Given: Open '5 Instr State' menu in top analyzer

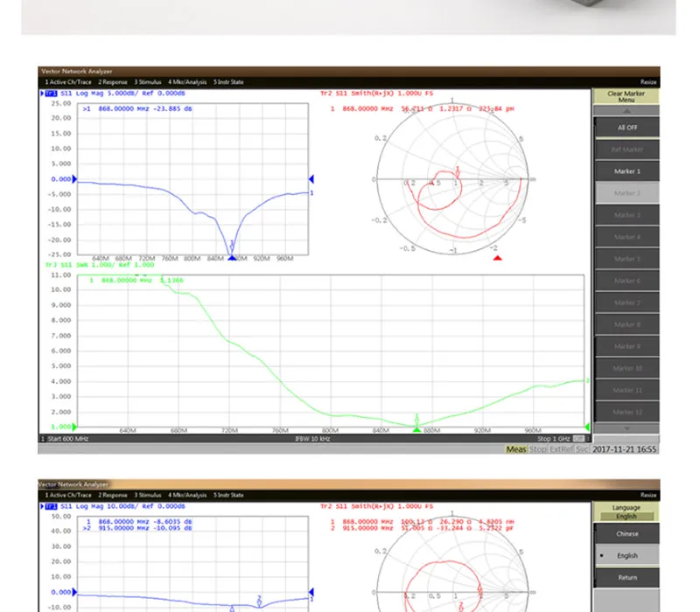Looking at the screenshot, I should pos(228,82).
